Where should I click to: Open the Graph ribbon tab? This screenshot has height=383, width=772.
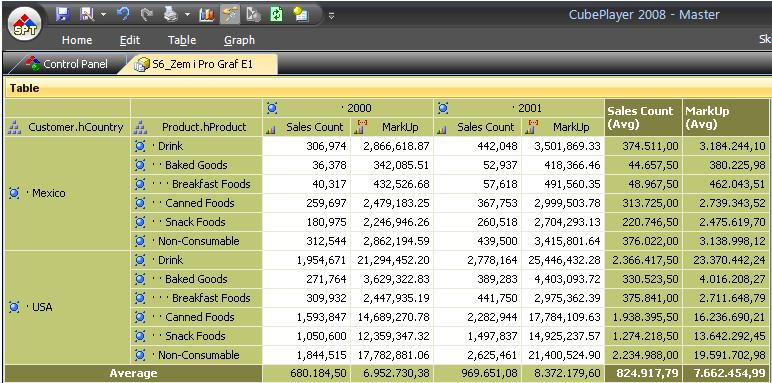pos(239,40)
